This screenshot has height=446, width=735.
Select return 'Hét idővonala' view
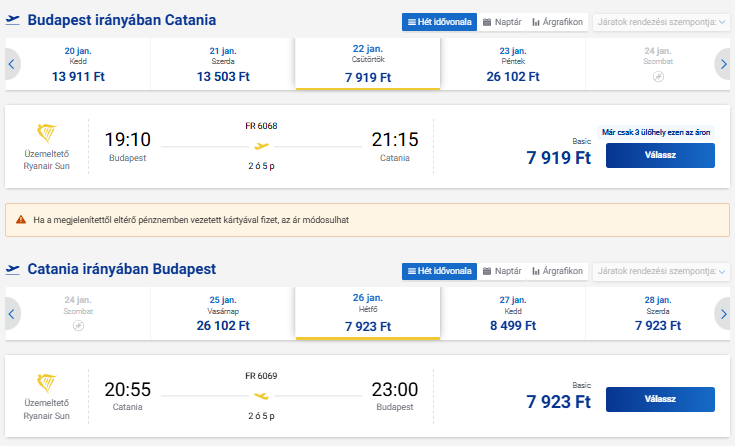pyautogui.click(x=438, y=271)
